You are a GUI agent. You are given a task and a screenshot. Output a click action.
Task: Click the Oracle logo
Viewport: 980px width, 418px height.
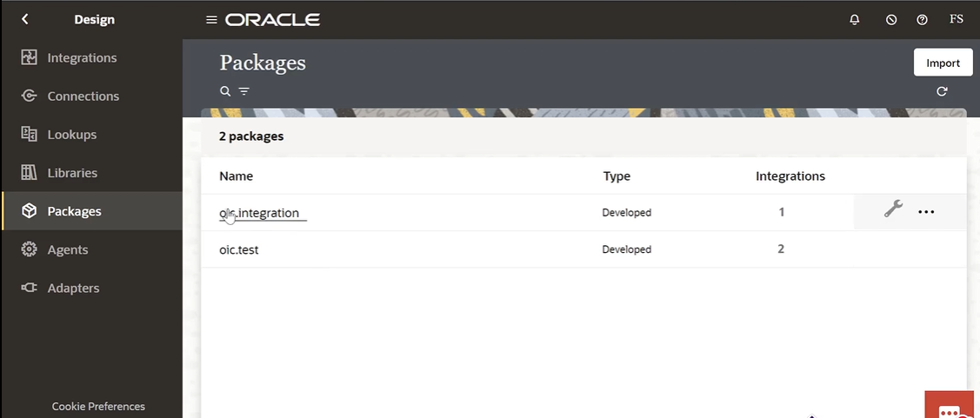pyautogui.click(x=272, y=20)
